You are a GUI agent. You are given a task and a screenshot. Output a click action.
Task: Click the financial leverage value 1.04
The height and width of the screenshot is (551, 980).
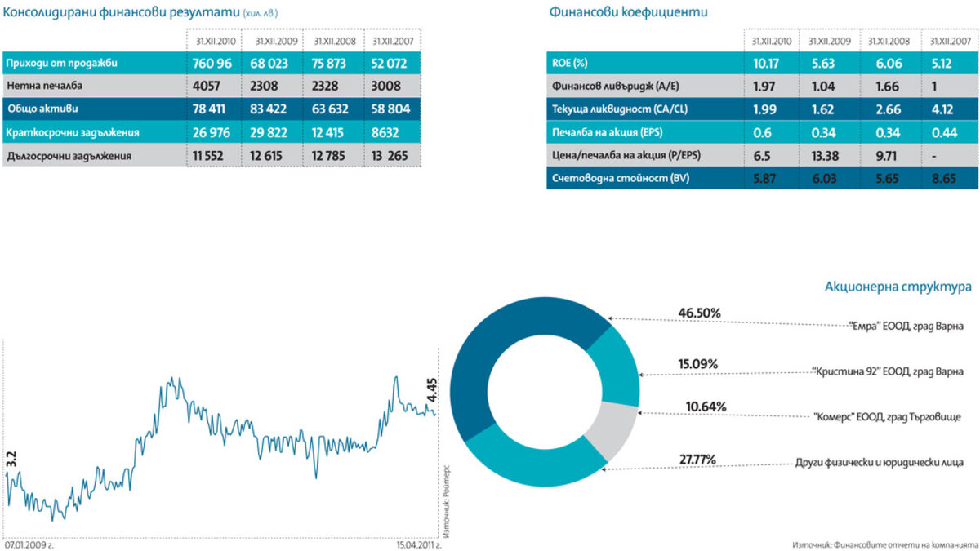pyautogui.click(x=822, y=86)
